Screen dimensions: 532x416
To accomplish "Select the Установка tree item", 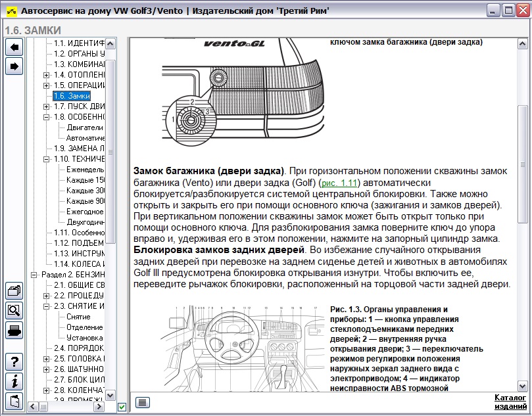I will [x=84, y=338].
